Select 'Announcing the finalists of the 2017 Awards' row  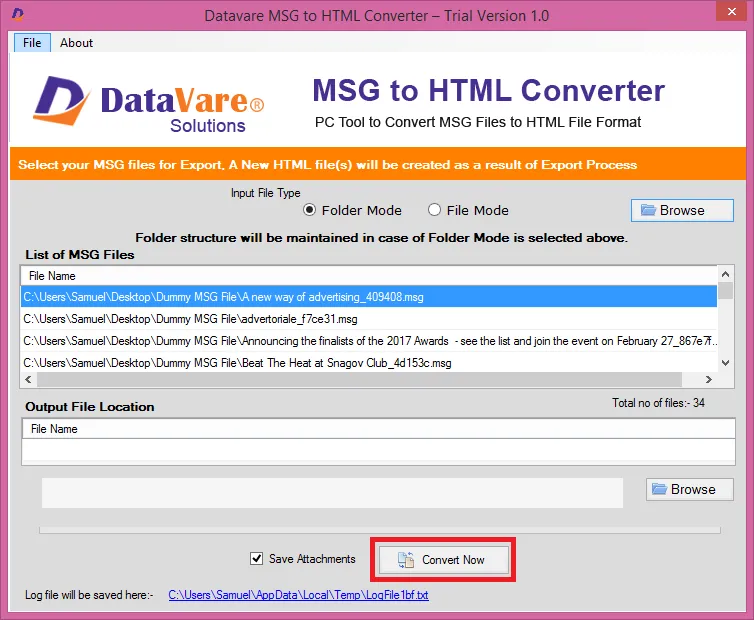(369, 341)
